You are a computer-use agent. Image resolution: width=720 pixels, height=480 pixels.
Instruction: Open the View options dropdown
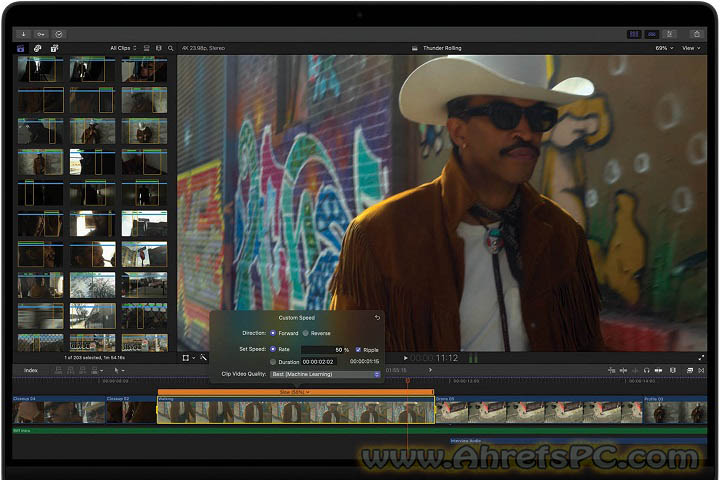click(x=691, y=48)
